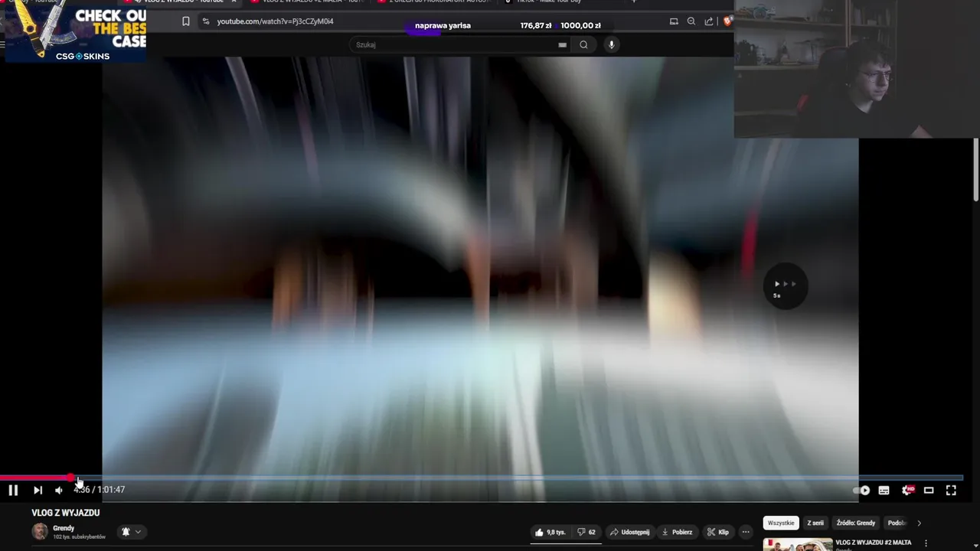Click the browser share page icon

(x=709, y=21)
